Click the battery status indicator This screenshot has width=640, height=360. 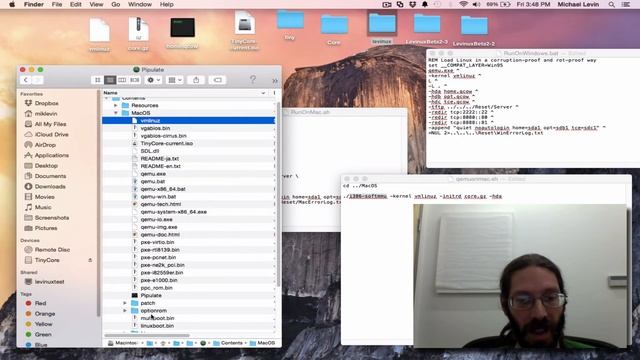pyautogui.click(x=498, y=4)
